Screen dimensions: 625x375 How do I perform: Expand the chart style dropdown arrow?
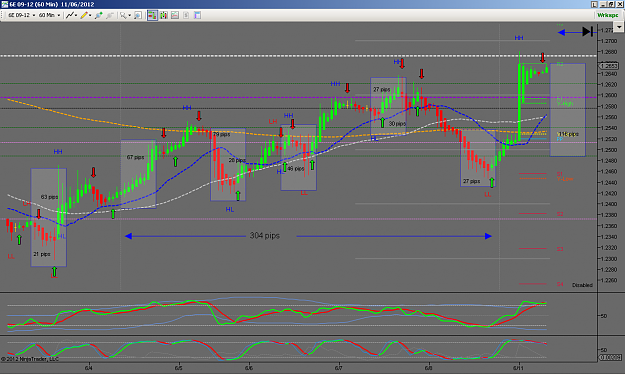tap(76, 16)
